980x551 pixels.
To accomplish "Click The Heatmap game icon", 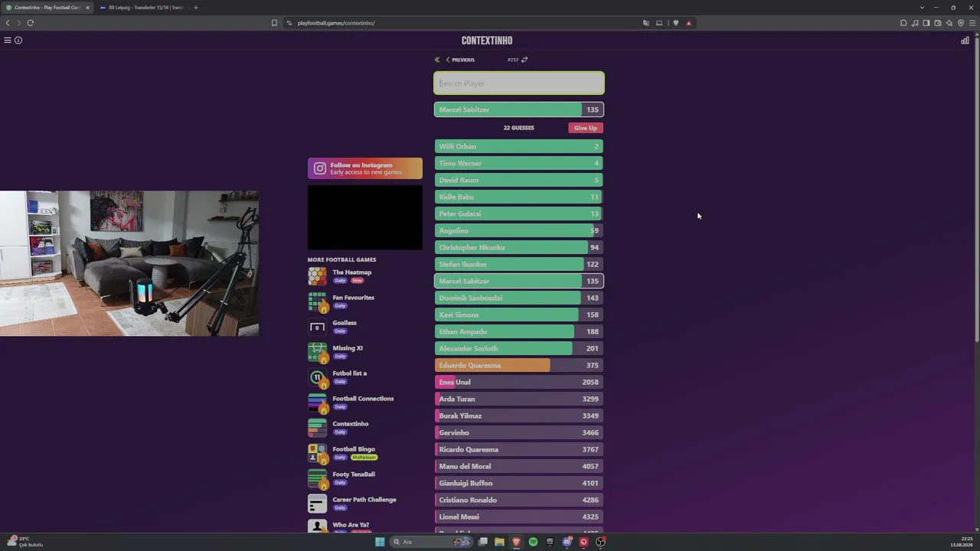I will point(317,276).
